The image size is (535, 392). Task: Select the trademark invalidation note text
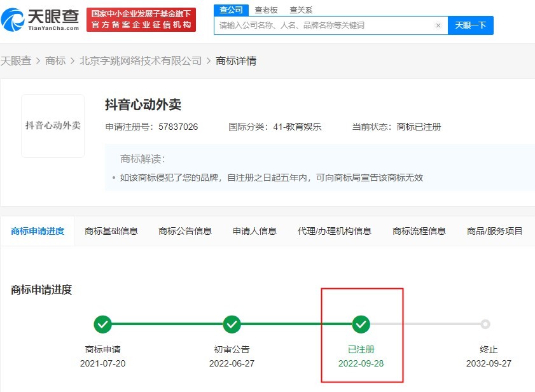[x=271, y=178]
